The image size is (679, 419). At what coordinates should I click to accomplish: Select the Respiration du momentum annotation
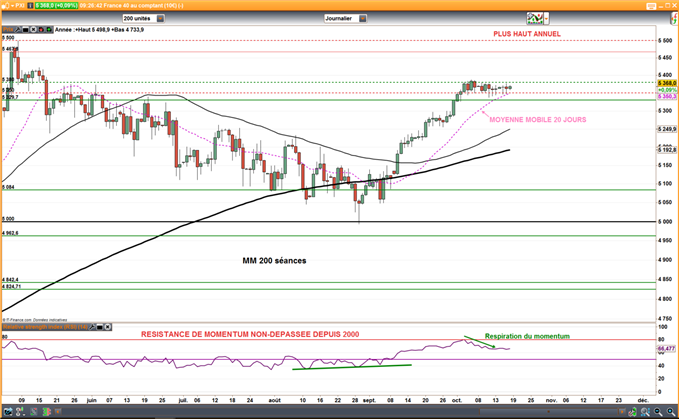[x=527, y=336]
